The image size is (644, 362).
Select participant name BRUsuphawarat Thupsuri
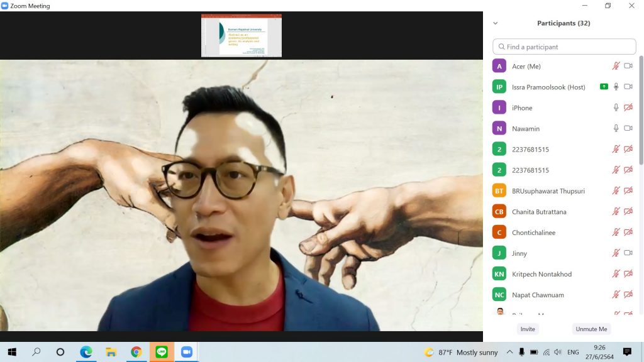click(x=548, y=191)
